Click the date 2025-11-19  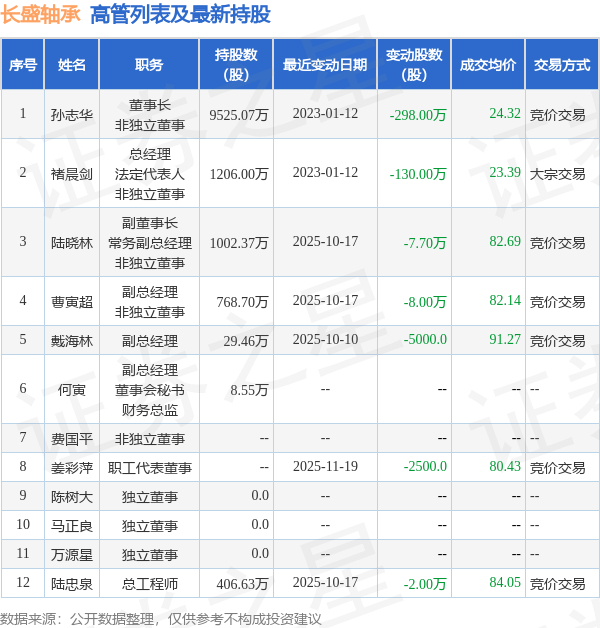[x=325, y=466]
